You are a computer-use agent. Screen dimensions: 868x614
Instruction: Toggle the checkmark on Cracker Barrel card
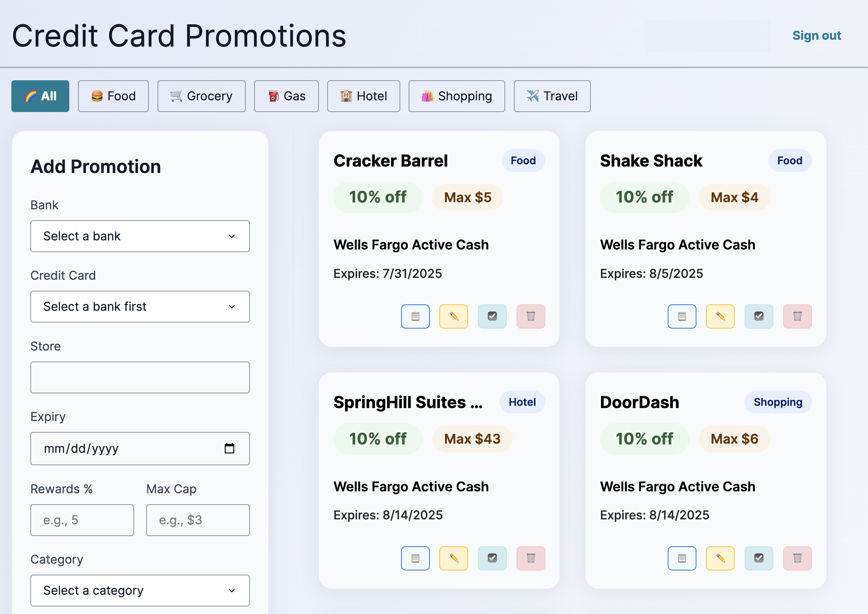click(x=492, y=316)
